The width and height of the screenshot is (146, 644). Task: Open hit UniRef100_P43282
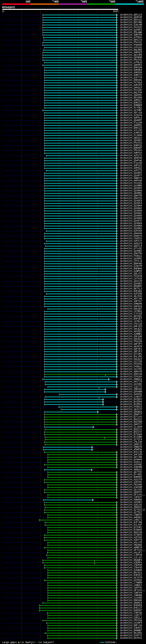point(131,27)
